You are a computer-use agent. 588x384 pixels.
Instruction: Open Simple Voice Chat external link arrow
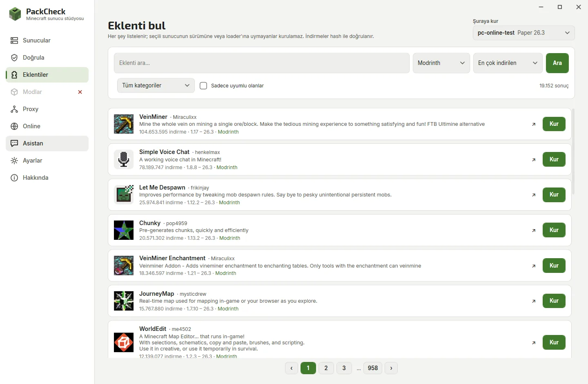(x=534, y=160)
